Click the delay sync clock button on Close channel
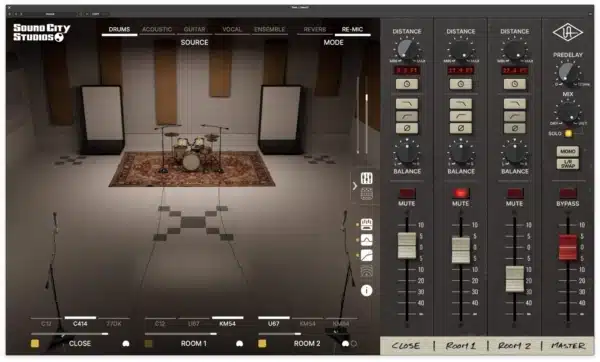This screenshot has height=362, width=600. [x=407, y=84]
